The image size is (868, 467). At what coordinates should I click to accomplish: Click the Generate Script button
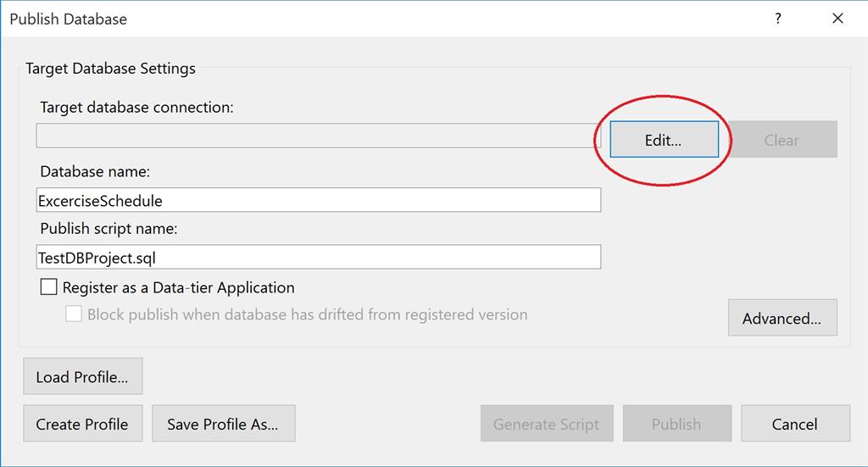(x=546, y=424)
